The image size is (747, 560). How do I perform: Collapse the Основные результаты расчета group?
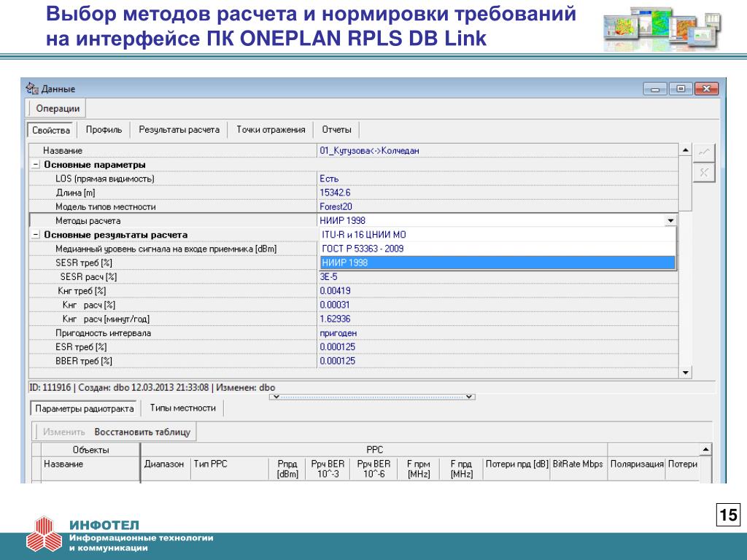[x=36, y=235]
